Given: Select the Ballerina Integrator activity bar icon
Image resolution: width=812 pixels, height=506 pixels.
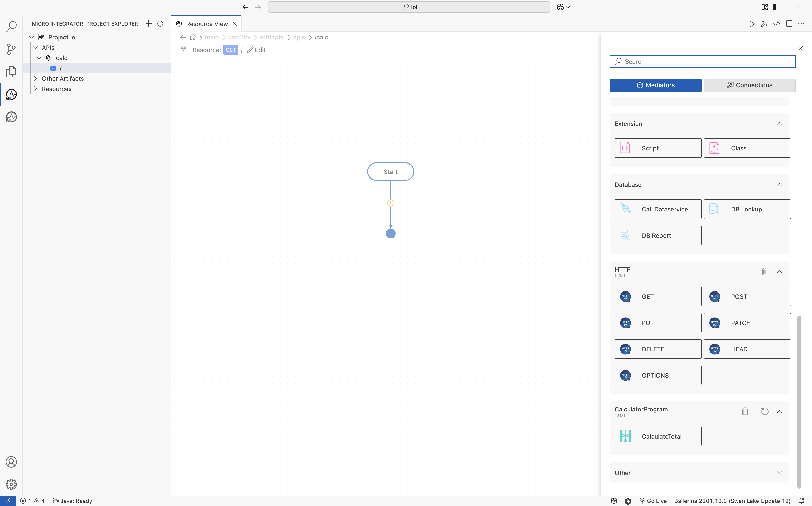Looking at the screenshot, I should pos(11,117).
